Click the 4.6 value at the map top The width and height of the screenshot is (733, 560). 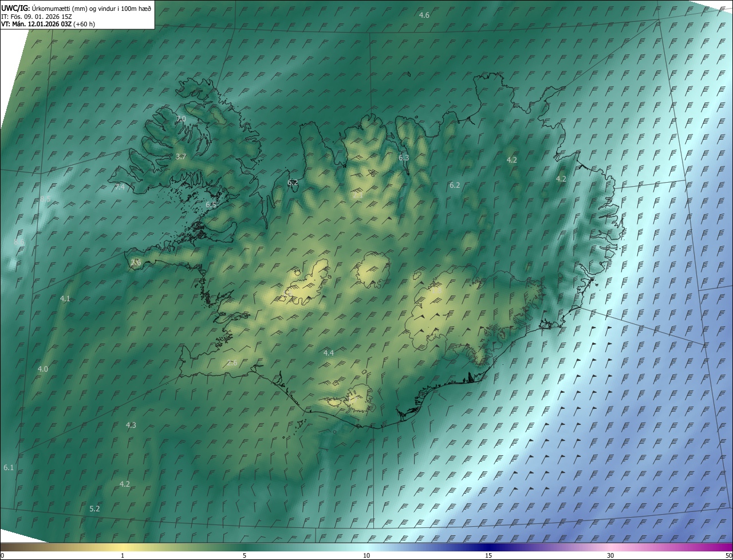click(x=424, y=15)
